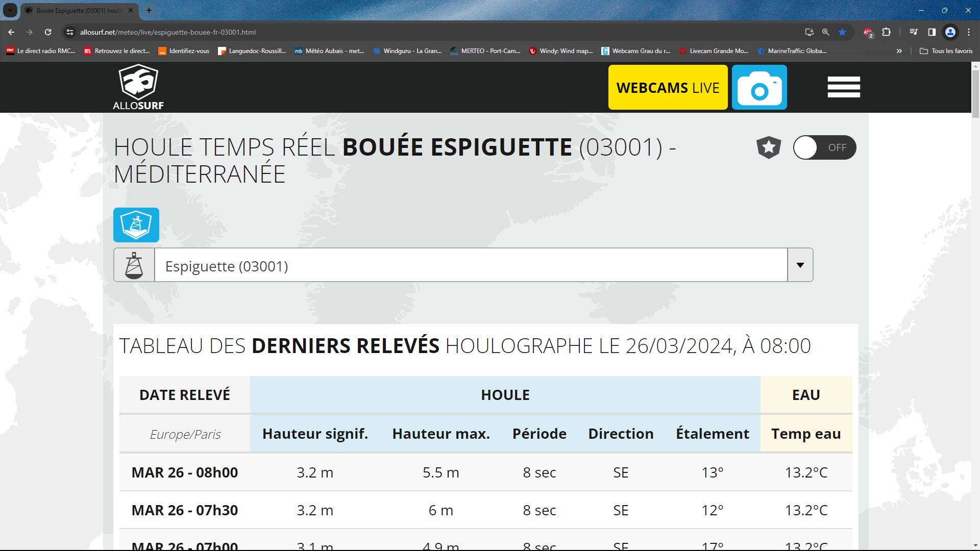980x551 pixels.
Task: Switch the OFF toggle to on
Action: [x=825, y=147]
